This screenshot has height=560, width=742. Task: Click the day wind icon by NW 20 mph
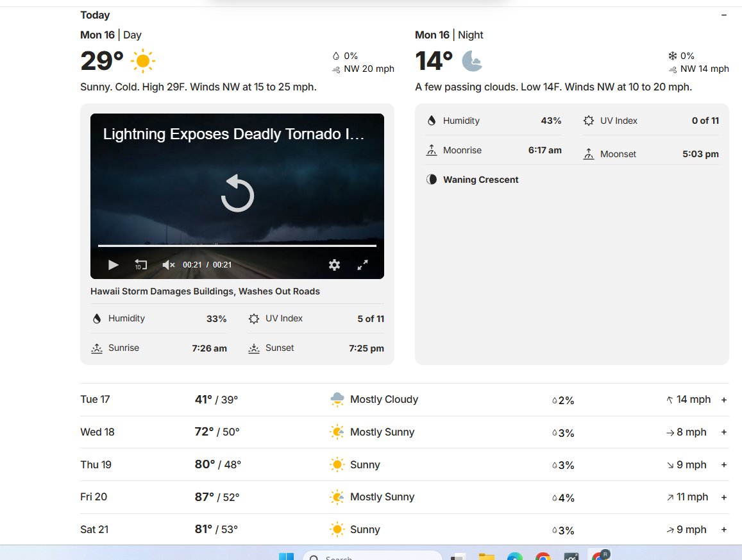[x=336, y=69]
